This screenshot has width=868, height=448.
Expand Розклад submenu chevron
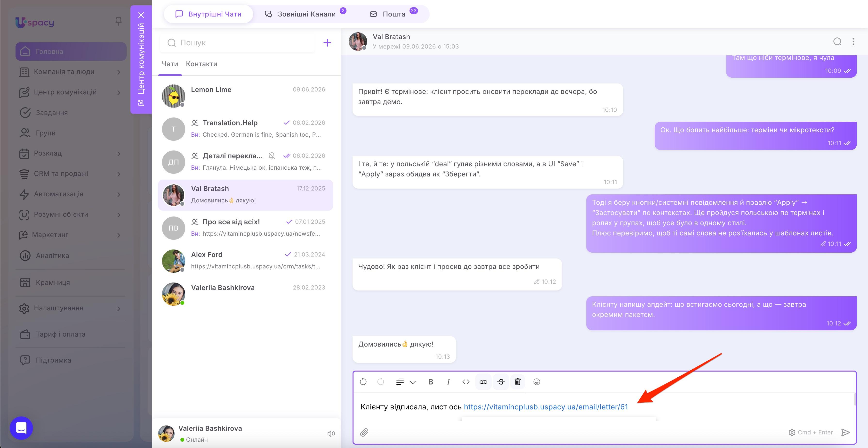click(x=119, y=153)
